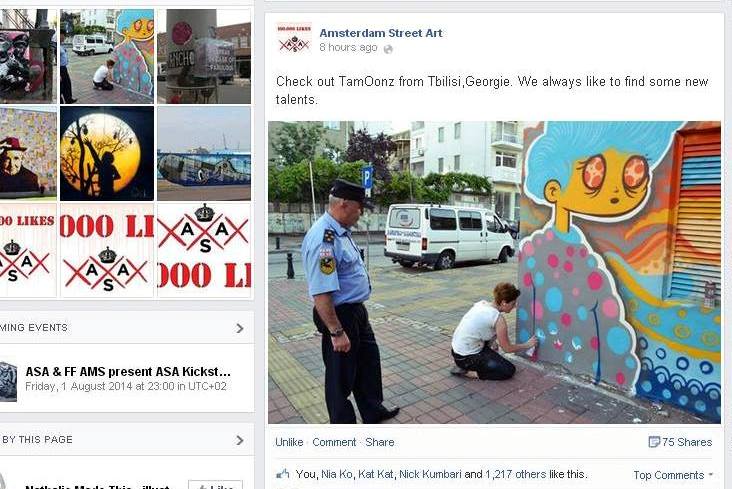Open the 75 Shares count
This screenshot has height=489, width=732.
point(687,442)
